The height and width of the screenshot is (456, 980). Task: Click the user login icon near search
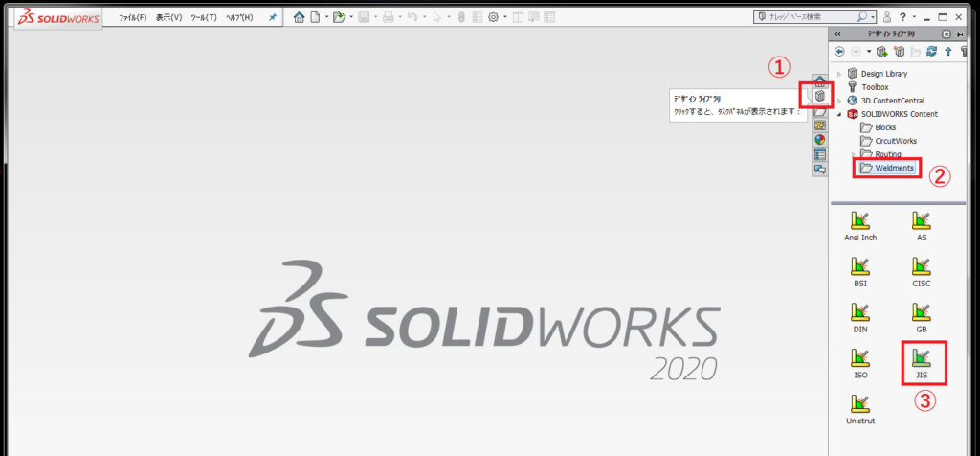887,17
